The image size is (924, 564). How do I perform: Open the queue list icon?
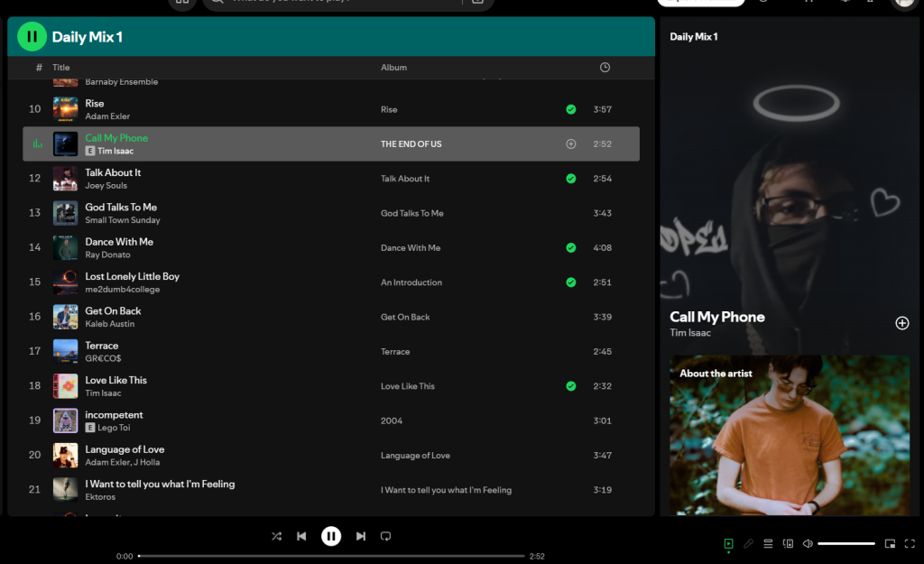pos(768,543)
